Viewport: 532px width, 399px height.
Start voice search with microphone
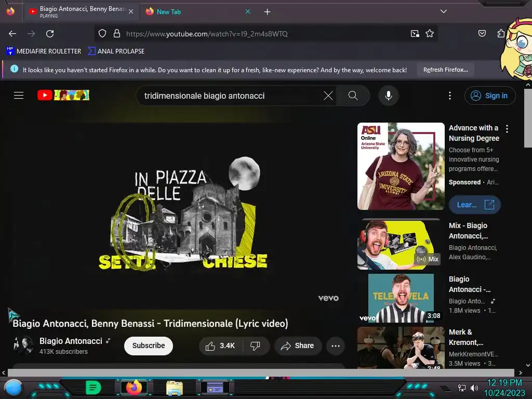(x=389, y=96)
